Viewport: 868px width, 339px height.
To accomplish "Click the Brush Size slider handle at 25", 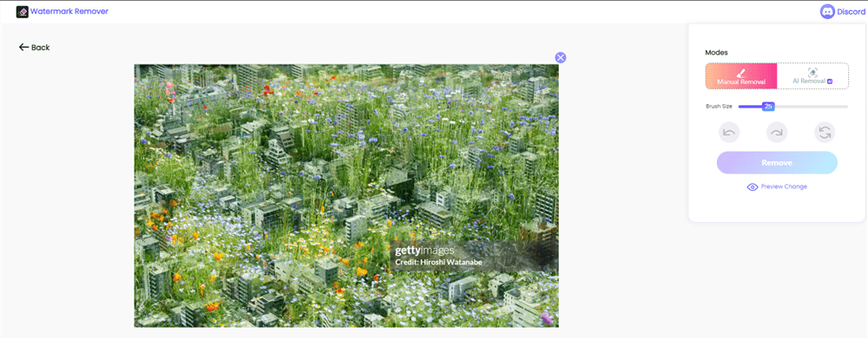I will [x=768, y=106].
